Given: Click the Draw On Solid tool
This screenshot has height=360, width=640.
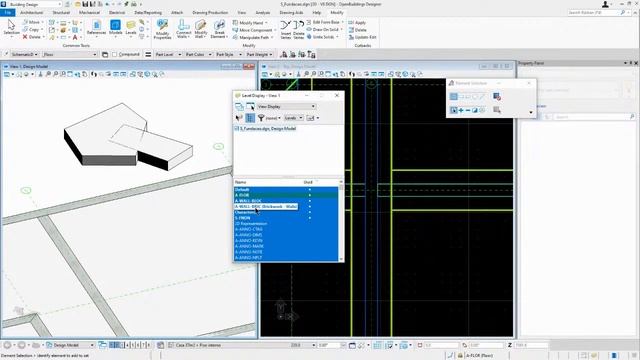Looking at the screenshot, I should click(x=324, y=29).
